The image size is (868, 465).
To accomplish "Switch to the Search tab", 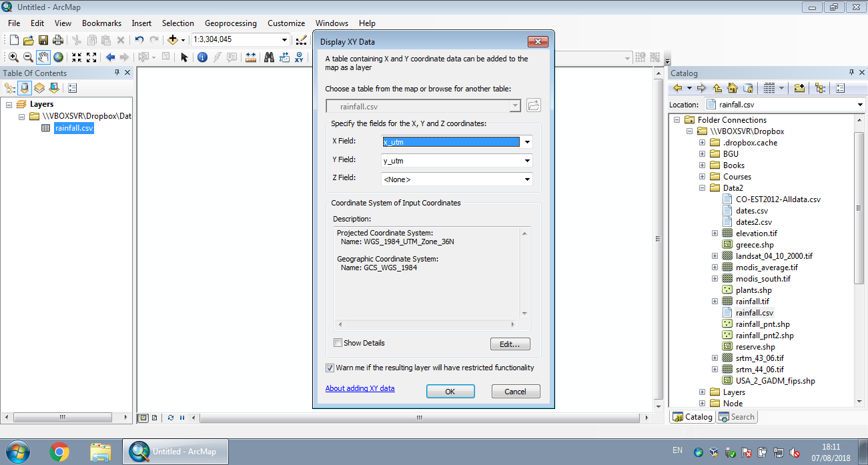I will click(x=737, y=416).
